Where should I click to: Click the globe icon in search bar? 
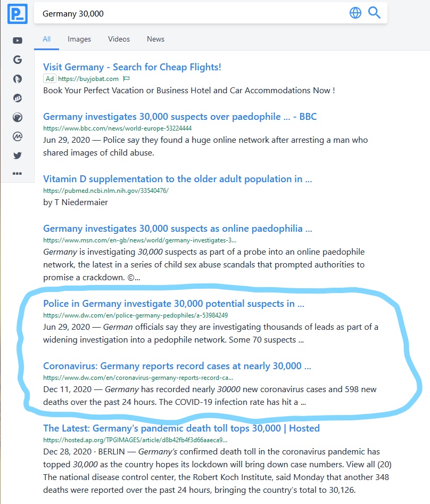coord(355,13)
